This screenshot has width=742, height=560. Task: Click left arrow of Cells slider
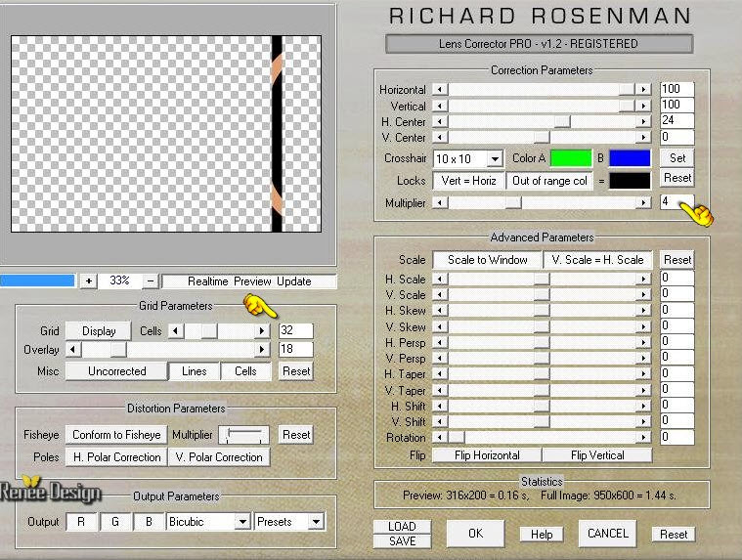click(x=176, y=330)
